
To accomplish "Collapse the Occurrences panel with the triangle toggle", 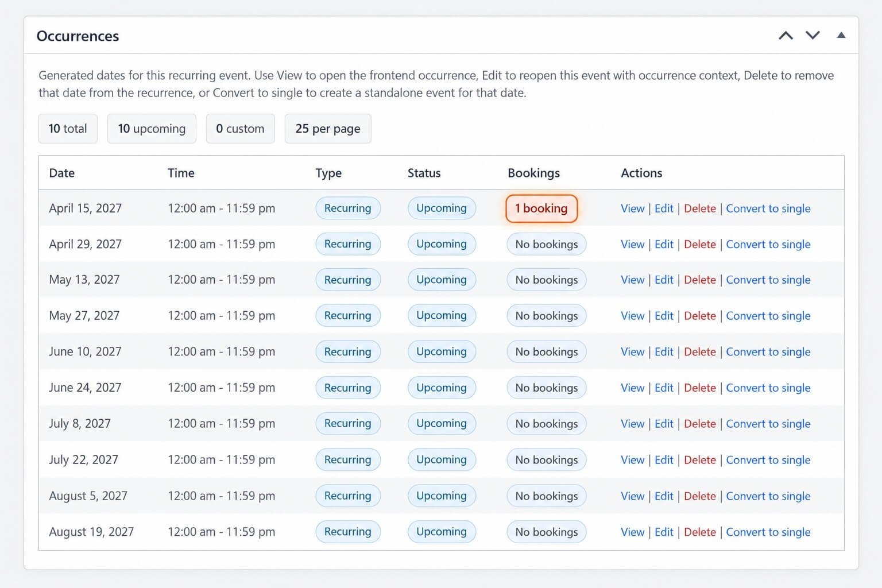I will pos(841,36).
